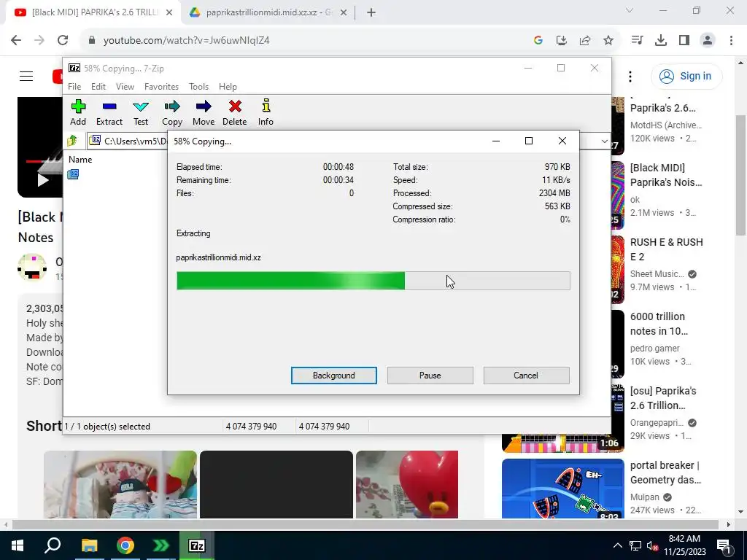Open the Short with red heart balloon
747x560 pixels.
click(x=407, y=484)
